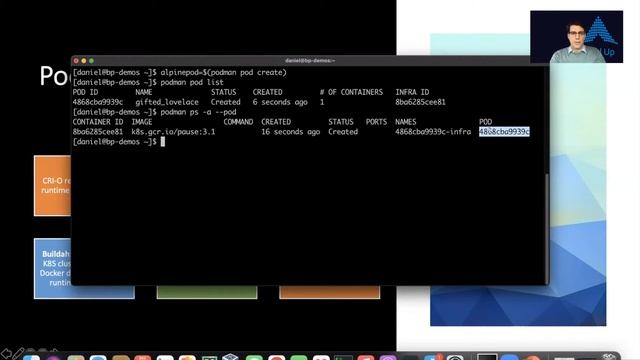Click 'Created' status in gifted_lovelace row
The height and width of the screenshot is (360, 640).
pos(225,102)
